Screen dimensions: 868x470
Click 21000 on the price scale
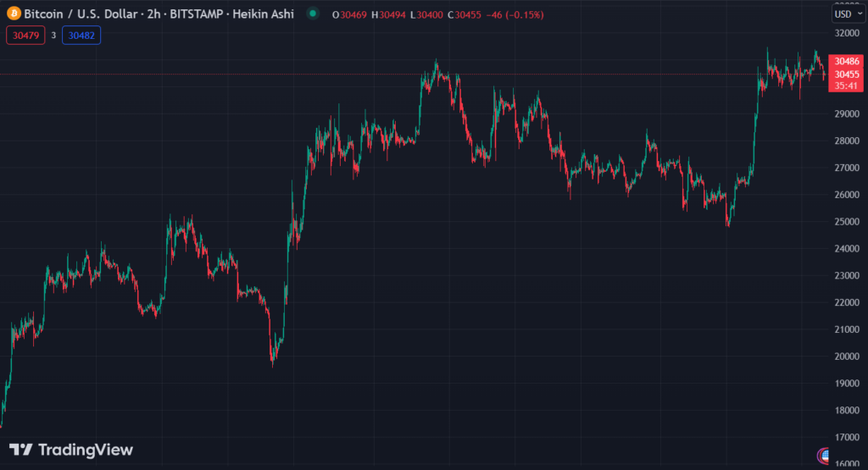(847, 329)
